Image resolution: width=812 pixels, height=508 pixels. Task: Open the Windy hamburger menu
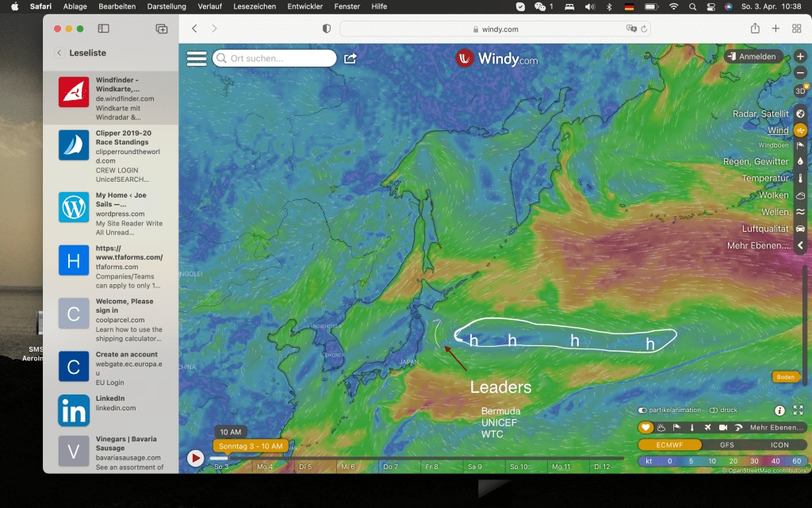pyautogui.click(x=197, y=59)
